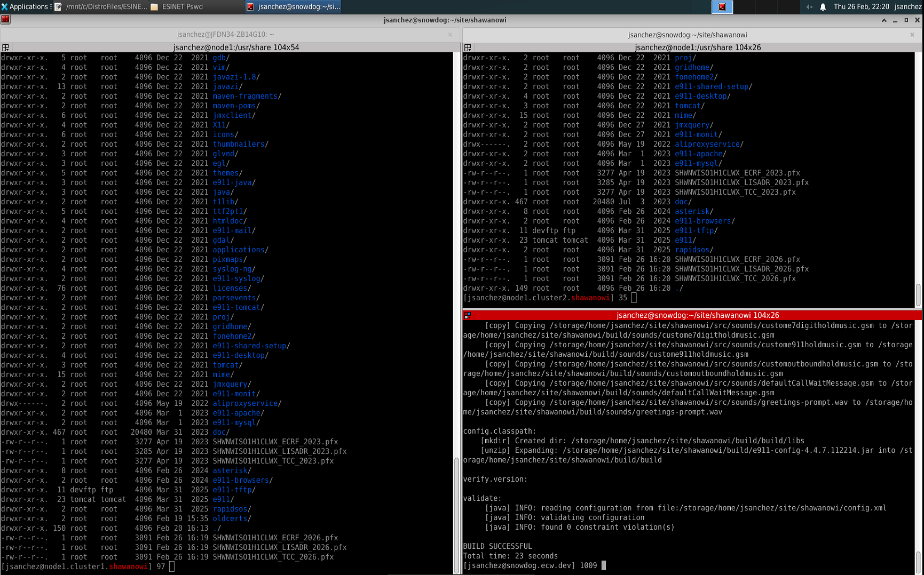Click the left terminal pane's vertical scrollbar

456,313
